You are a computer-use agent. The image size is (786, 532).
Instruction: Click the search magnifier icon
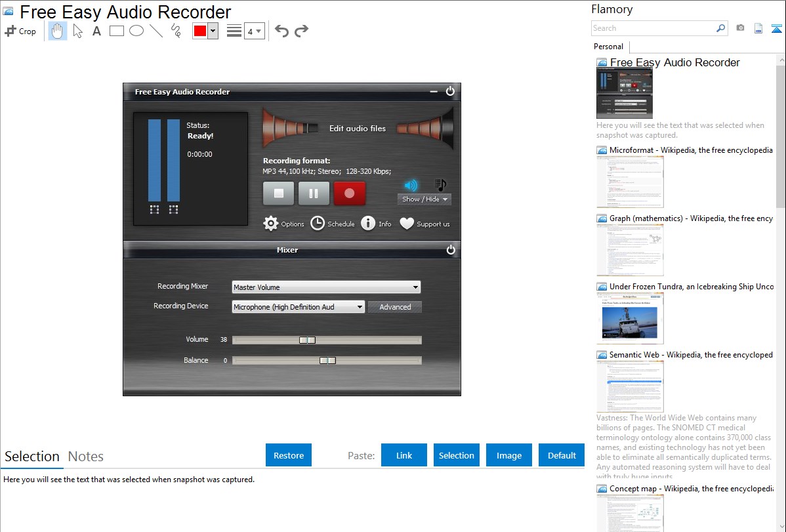pos(721,28)
